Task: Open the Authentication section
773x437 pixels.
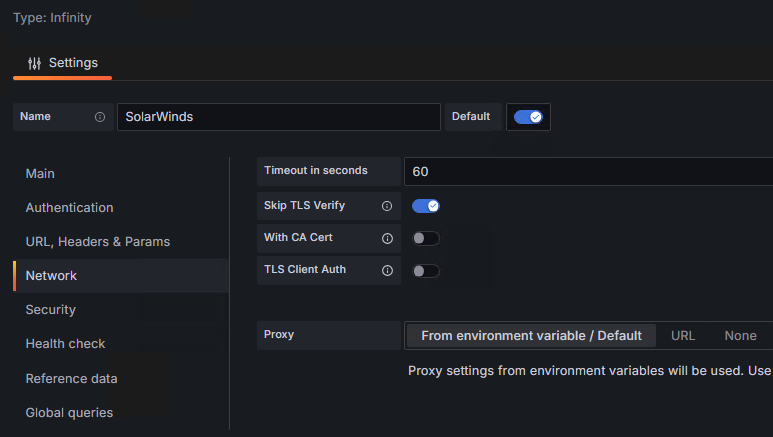Action: [69, 208]
